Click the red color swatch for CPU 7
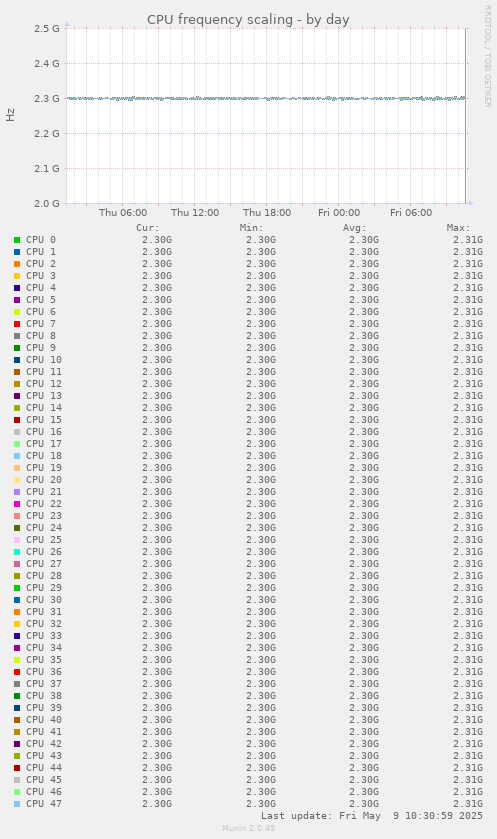Viewport: 497px width, 839px height. 17,324
